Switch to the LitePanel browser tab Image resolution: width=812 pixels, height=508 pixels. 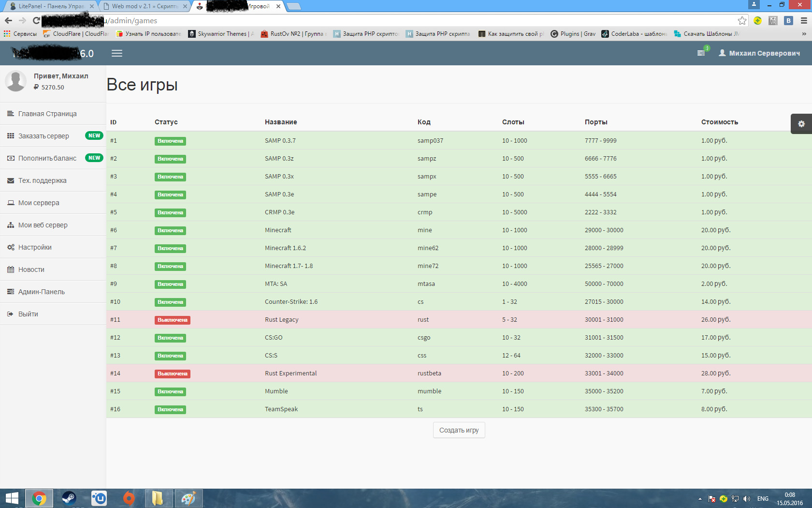pyautogui.click(x=50, y=6)
